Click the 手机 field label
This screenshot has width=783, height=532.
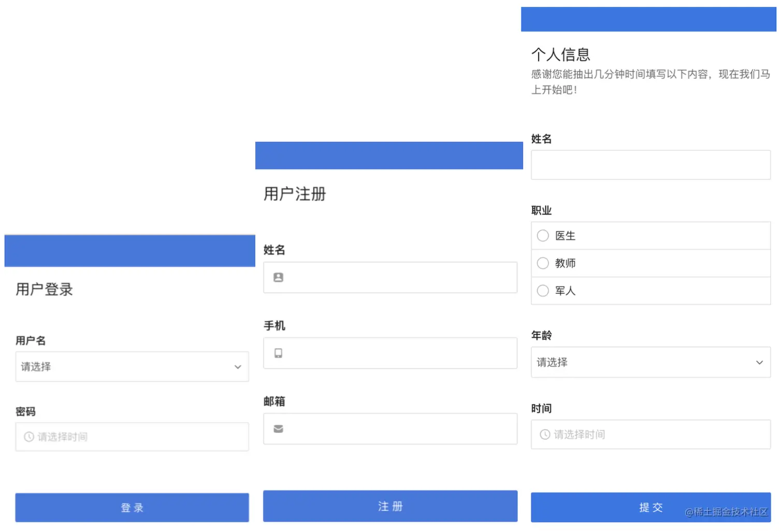pyautogui.click(x=274, y=325)
